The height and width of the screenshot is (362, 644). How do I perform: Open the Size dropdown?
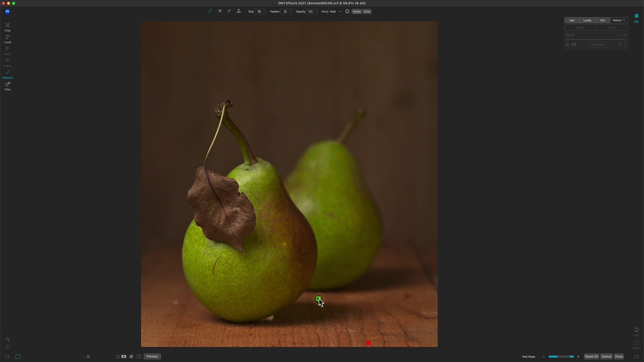point(261,11)
